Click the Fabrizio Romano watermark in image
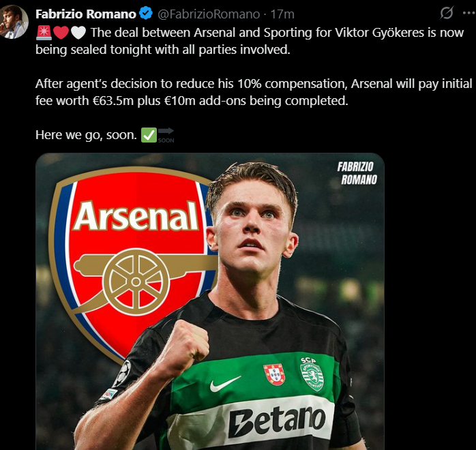 (x=357, y=173)
